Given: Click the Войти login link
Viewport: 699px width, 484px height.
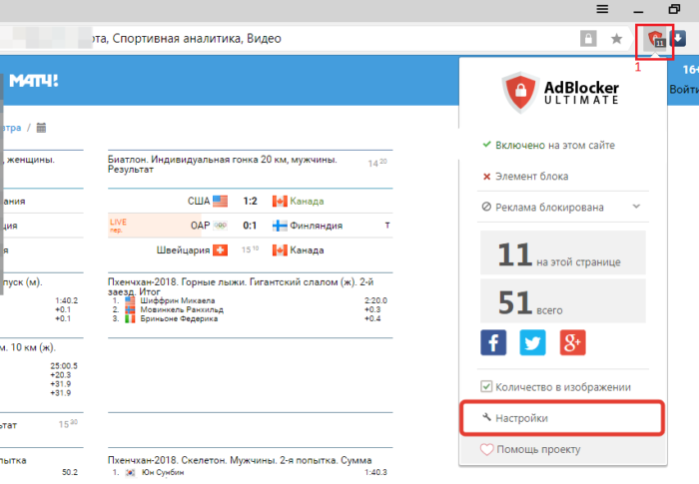Looking at the screenshot, I should tap(684, 90).
